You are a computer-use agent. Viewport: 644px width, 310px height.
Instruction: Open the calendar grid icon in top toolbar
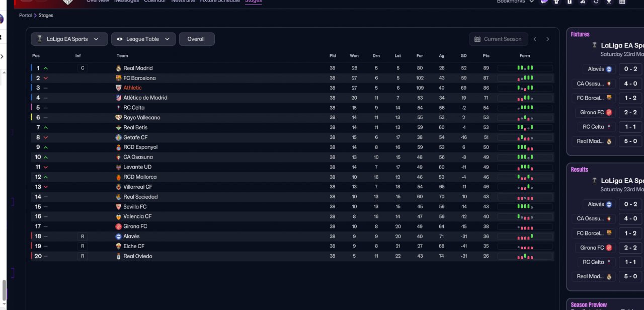click(x=622, y=2)
